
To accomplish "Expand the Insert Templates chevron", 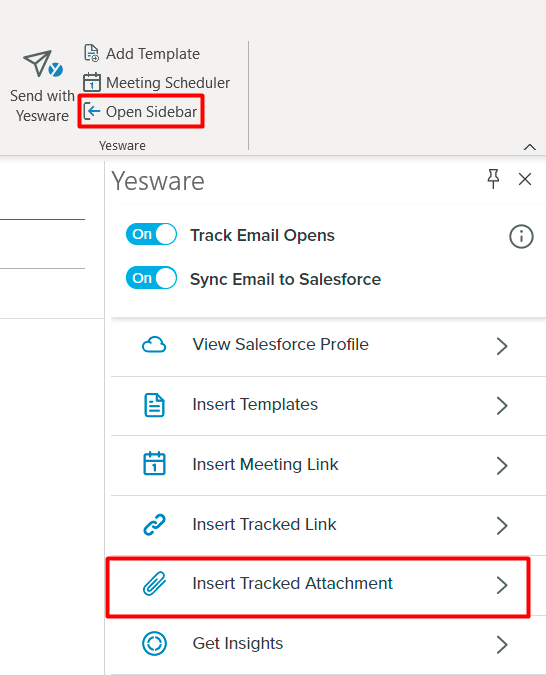I will click(502, 406).
